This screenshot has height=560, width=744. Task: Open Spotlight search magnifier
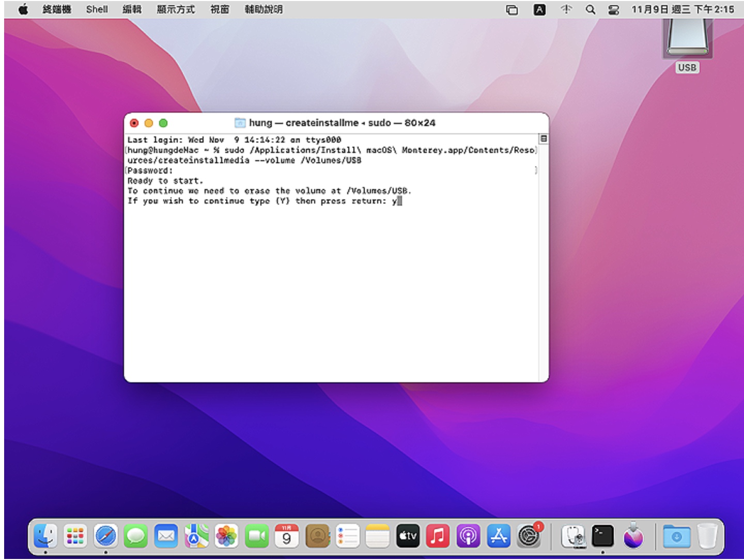coord(591,9)
